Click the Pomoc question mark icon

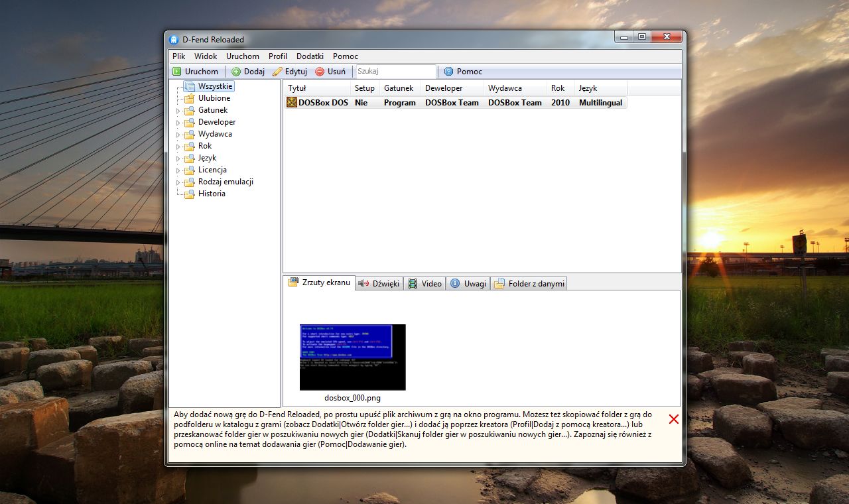point(450,71)
